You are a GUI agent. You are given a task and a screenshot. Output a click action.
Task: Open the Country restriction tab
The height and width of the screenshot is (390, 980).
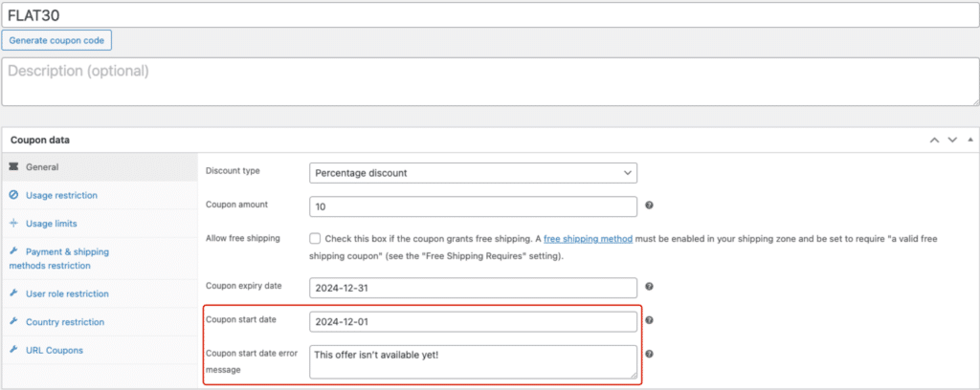(100, 322)
